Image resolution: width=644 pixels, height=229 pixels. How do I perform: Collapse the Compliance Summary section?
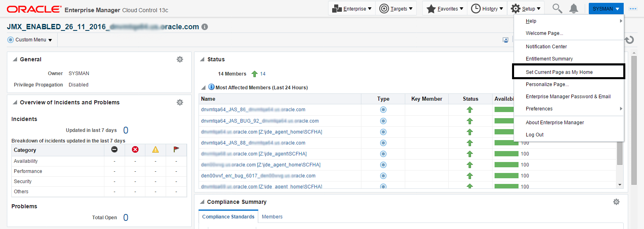[202, 202]
